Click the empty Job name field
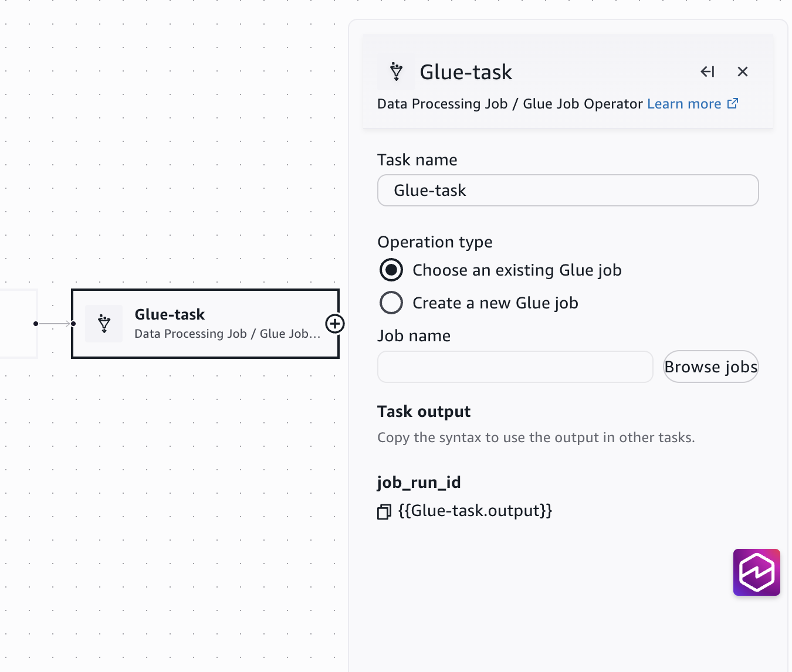This screenshot has height=672, width=792. [515, 367]
